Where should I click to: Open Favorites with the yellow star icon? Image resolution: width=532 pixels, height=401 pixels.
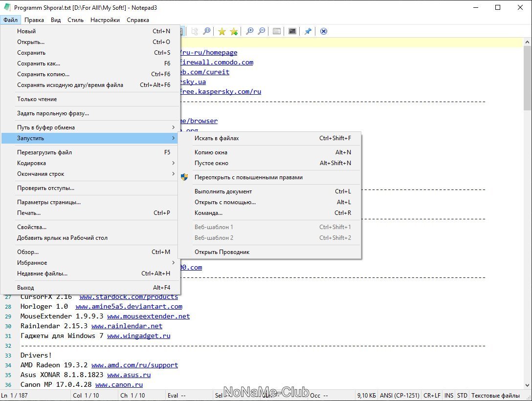[x=222, y=31]
